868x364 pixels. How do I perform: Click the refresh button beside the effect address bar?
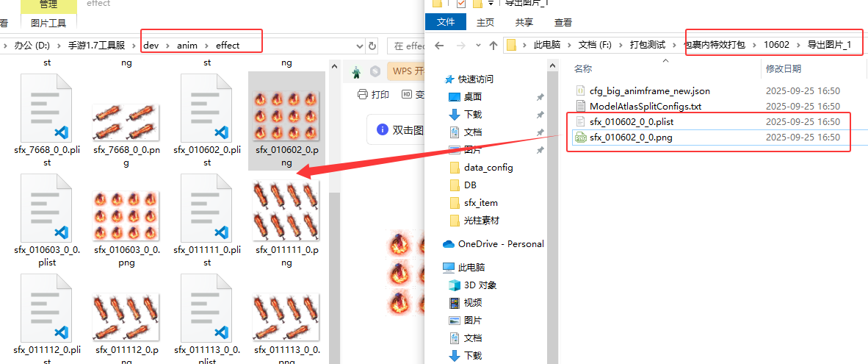(372, 46)
